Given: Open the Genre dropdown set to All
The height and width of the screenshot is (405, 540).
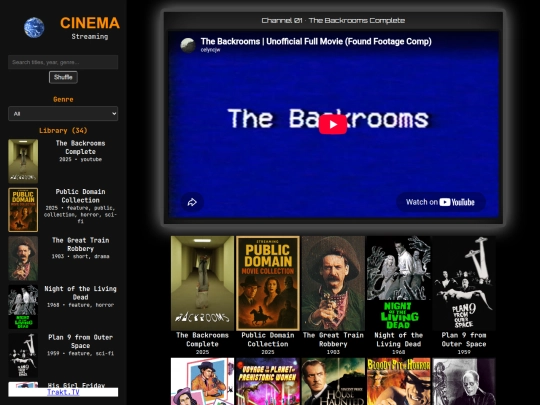Looking at the screenshot, I should tap(63, 114).
